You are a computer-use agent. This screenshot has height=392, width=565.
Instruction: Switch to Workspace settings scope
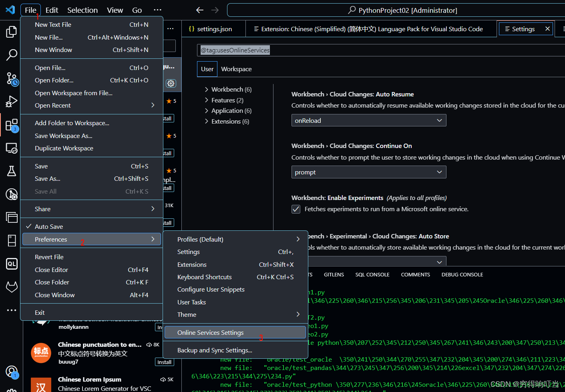point(236,69)
